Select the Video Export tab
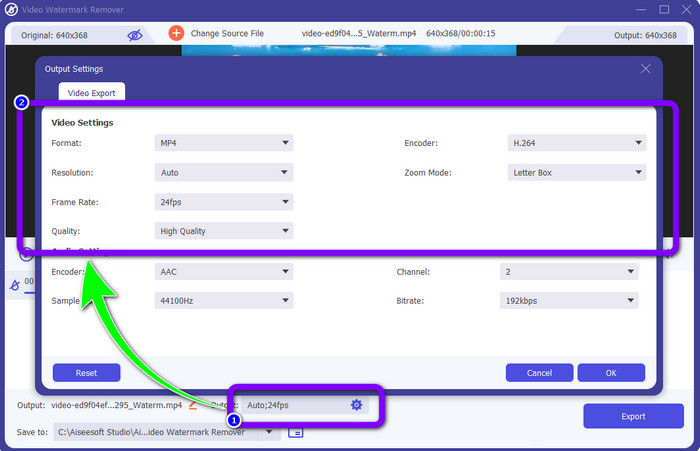 point(92,92)
